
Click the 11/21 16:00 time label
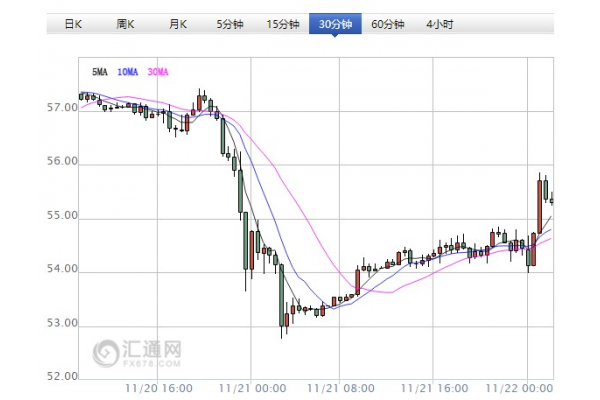(434, 388)
